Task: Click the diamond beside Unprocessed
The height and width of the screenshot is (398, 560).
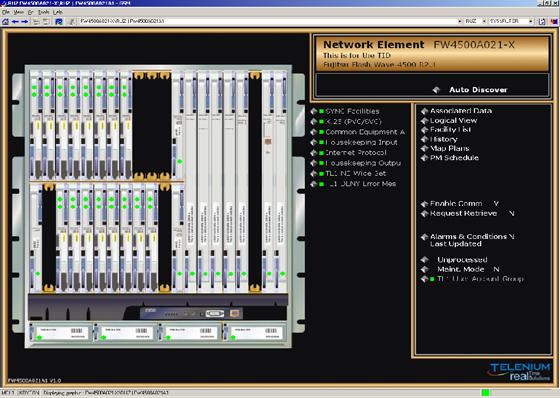Action: (x=424, y=260)
